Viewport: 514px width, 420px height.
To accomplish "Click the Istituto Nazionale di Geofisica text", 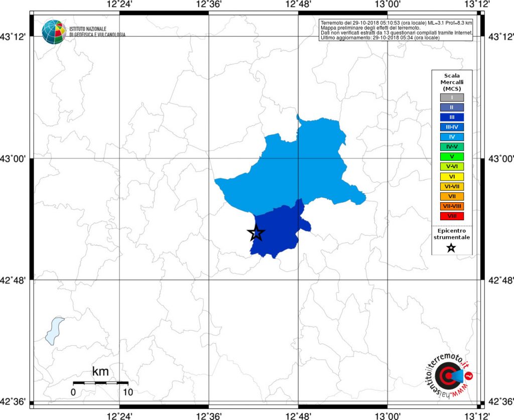I will click(97, 32).
